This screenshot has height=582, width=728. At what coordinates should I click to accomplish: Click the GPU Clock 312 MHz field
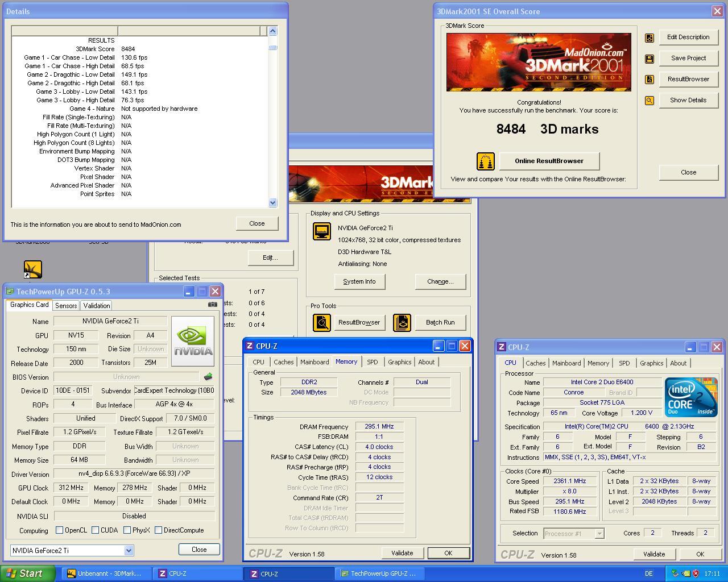71,488
